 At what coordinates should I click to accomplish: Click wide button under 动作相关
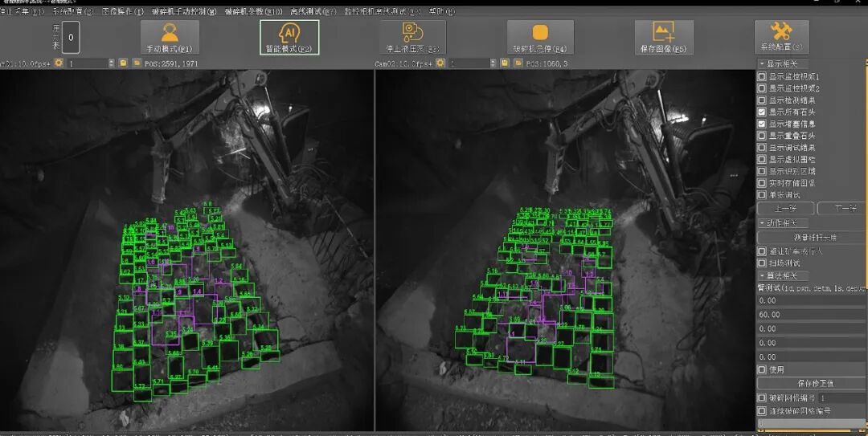click(812, 237)
